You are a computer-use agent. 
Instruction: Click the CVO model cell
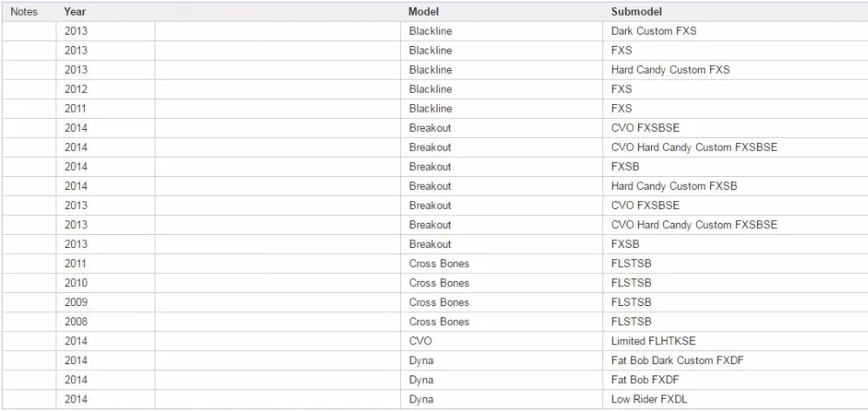[502, 342]
